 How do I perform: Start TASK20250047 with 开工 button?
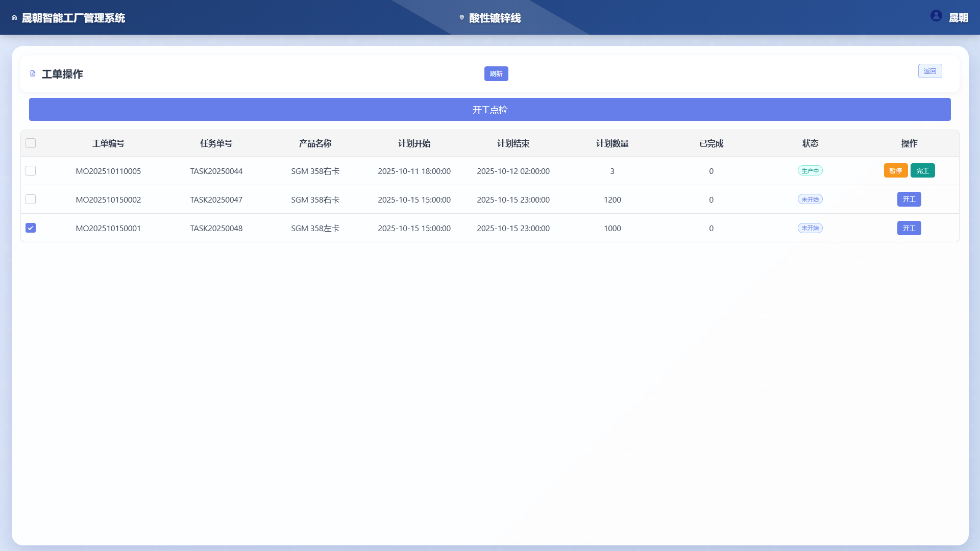909,199
